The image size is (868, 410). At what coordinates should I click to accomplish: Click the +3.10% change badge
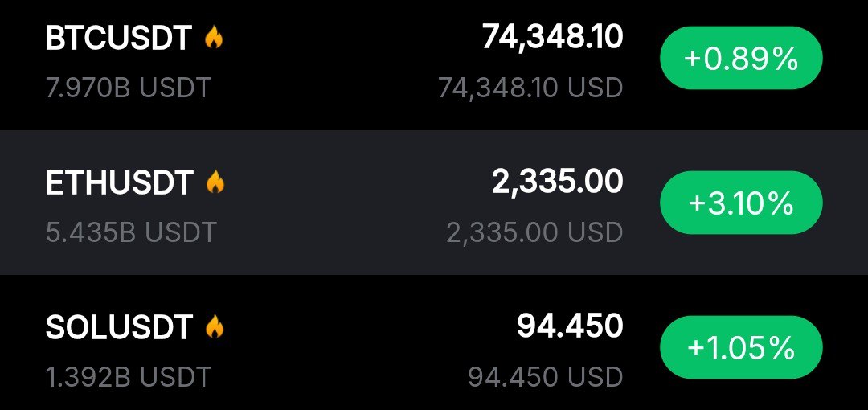[x=740, y=203]
